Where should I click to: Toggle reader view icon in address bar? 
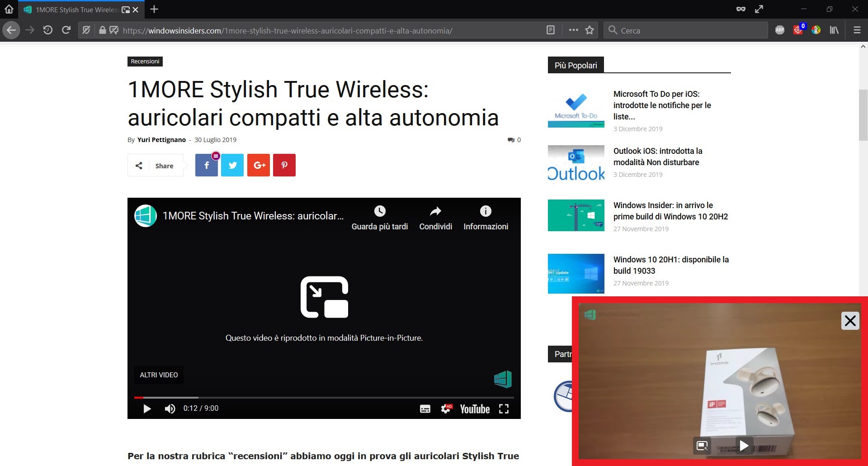tap(551, 30)
